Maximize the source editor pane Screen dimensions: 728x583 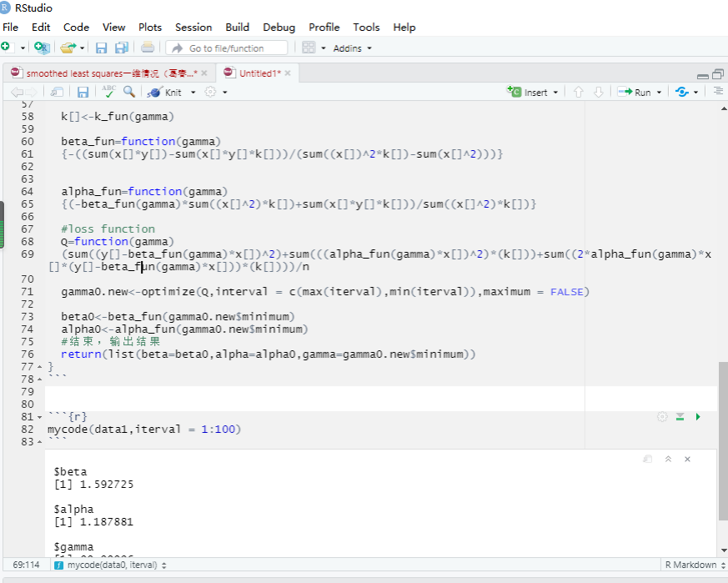pos(718,74)
